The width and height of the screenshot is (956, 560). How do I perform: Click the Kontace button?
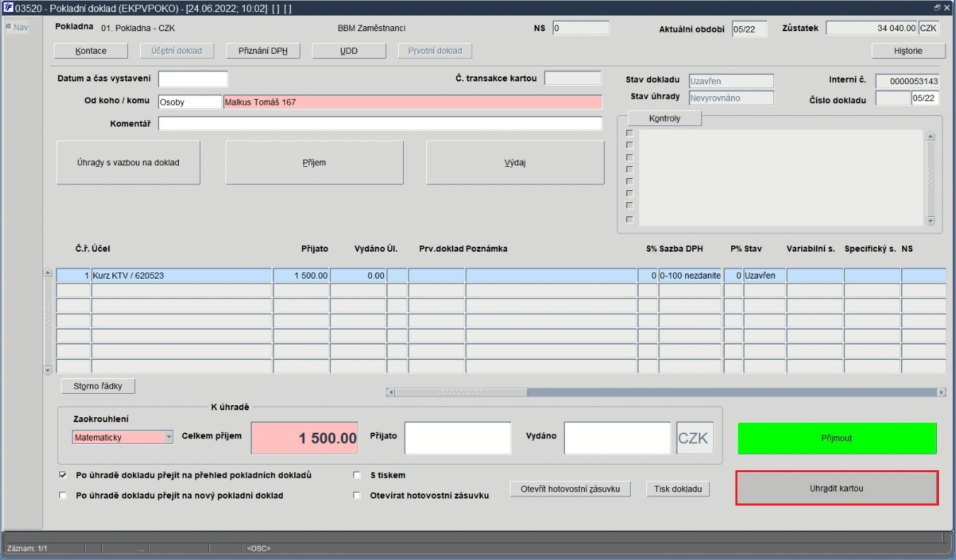[91, 51]
